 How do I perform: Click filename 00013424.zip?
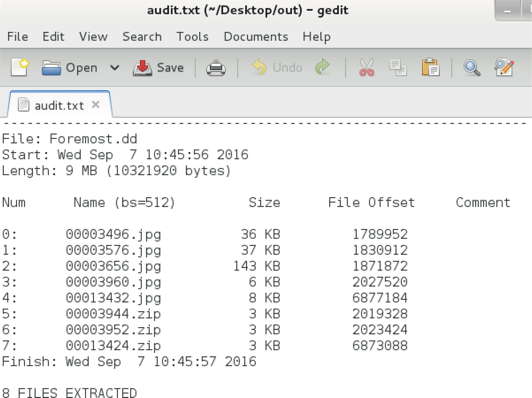[x=113, y=345]
